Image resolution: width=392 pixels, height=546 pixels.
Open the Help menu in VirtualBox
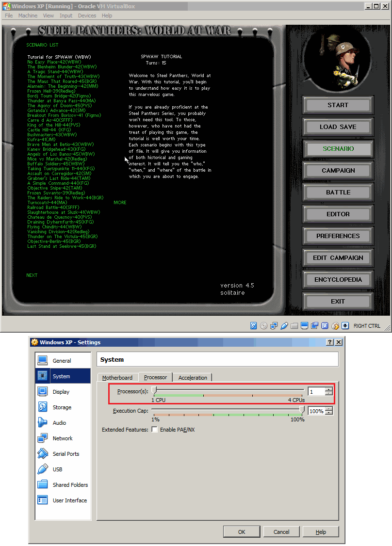pos(107,16)
